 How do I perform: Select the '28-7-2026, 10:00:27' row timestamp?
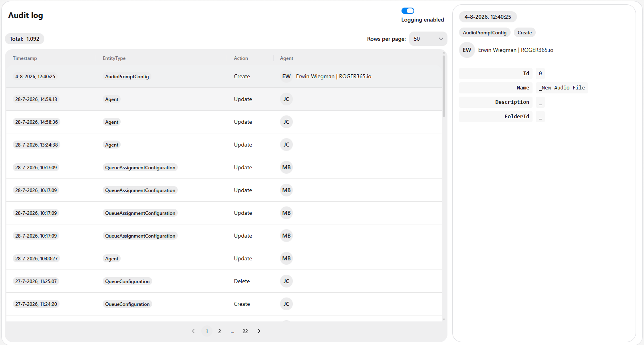point(36,259)
